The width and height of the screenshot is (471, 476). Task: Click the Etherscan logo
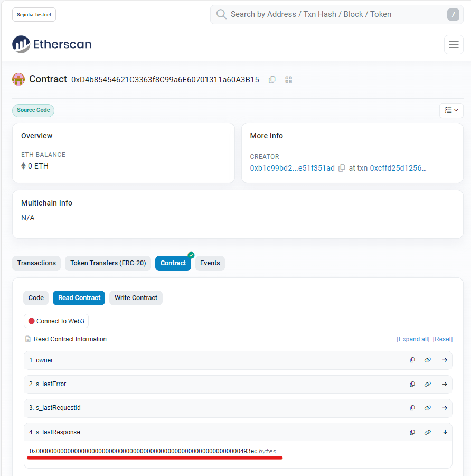(52, 44)
